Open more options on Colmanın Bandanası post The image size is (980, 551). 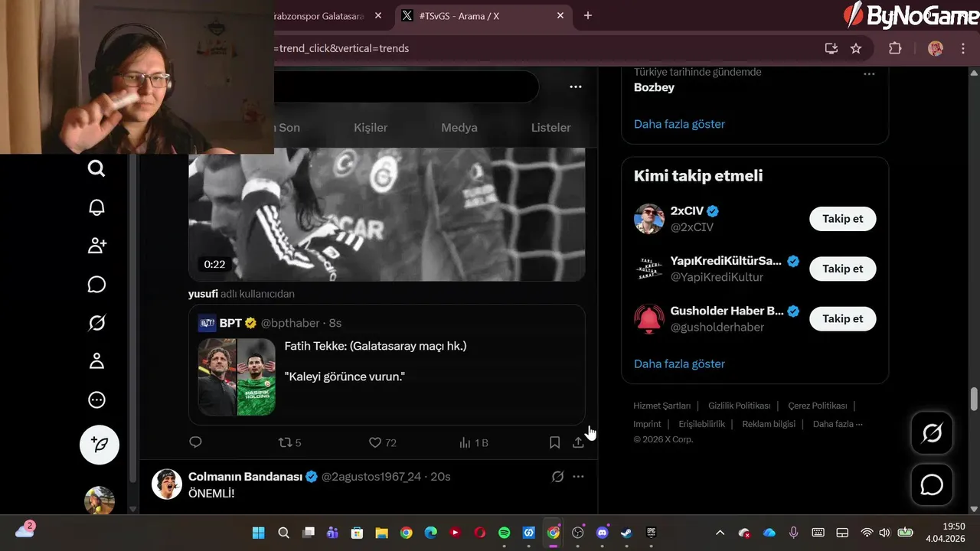tap(578, 477)
